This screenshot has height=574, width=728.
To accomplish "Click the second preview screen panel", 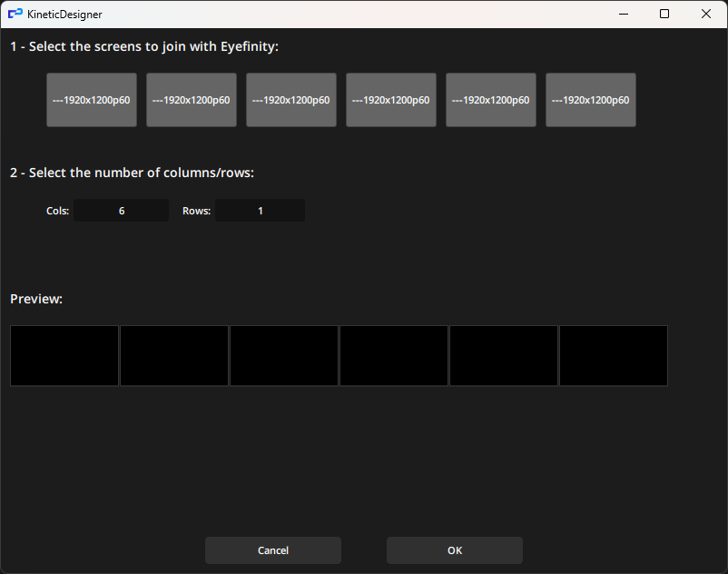I will click(x=173, y=355).
